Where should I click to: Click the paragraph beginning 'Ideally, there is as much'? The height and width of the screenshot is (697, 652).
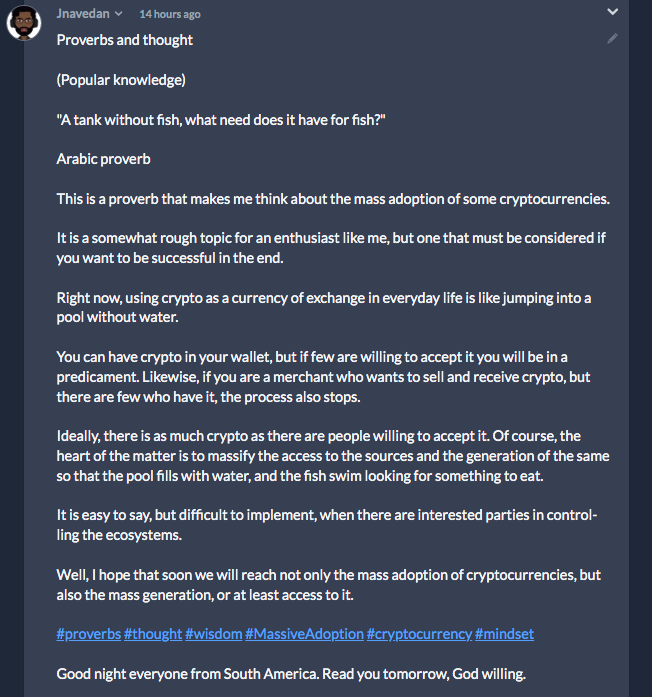point(333,456)
